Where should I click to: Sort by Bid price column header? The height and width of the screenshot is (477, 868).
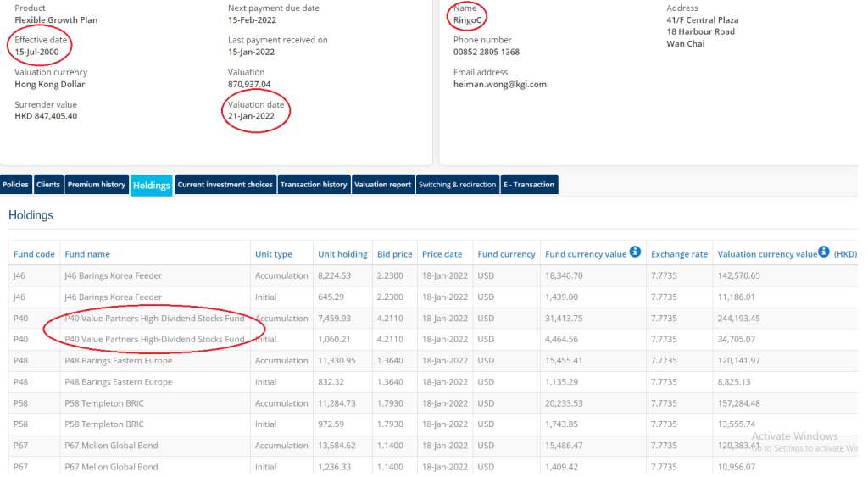coord(394,254)
